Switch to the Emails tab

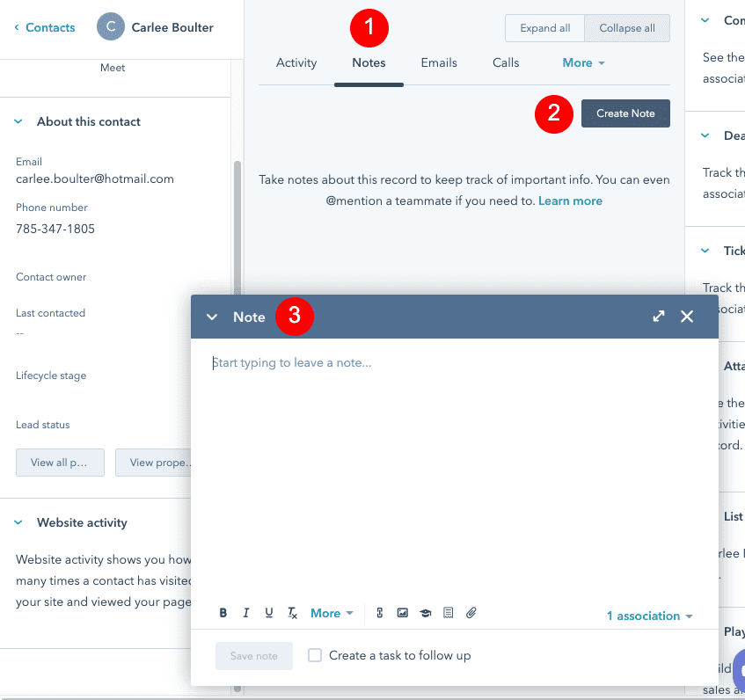439,62
